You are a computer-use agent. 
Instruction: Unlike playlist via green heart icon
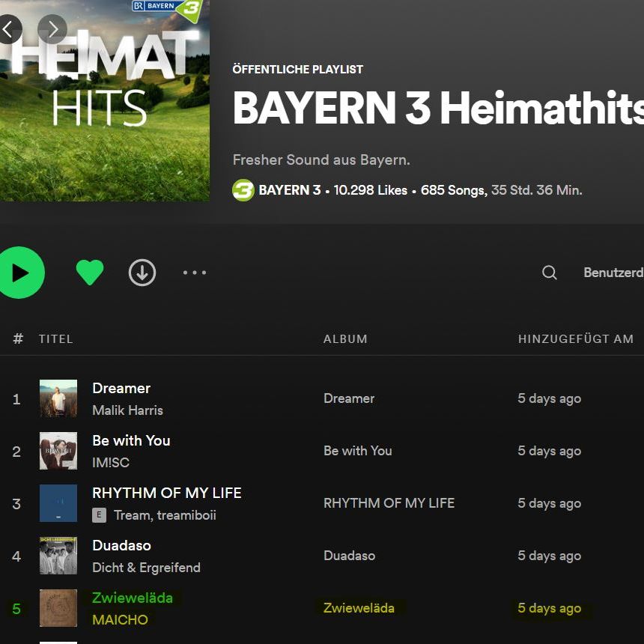(x=90, y=273)
